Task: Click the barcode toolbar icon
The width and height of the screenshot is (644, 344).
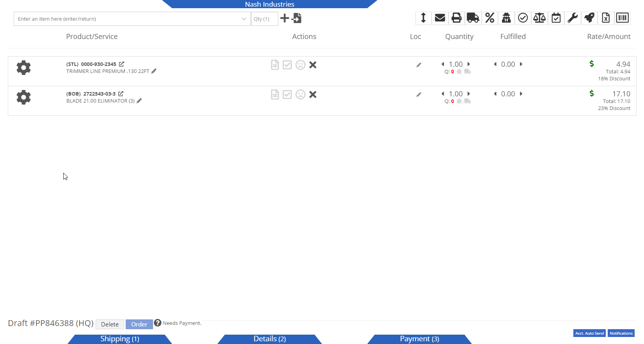Action: tap(623, 18)
